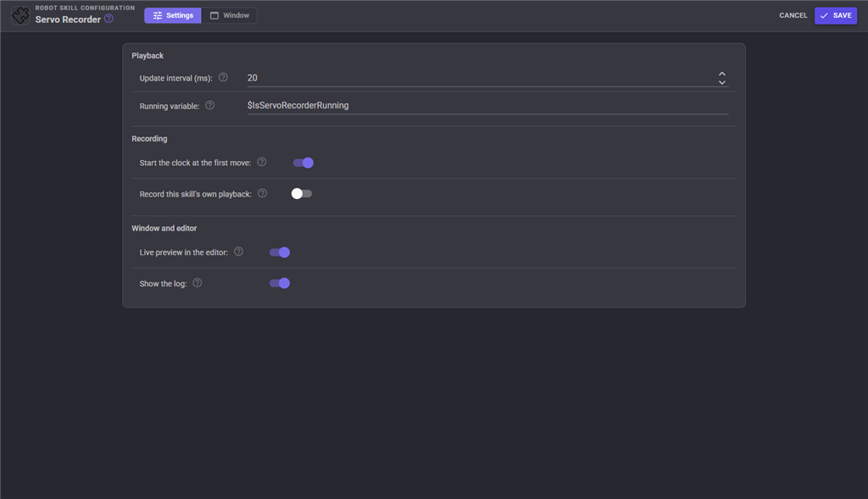Click help icon for Update interval

click(223, 77)
